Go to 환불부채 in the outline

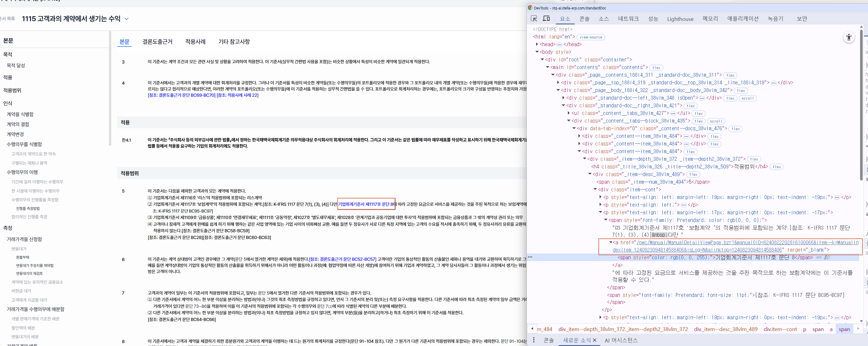tap(23, 257)
